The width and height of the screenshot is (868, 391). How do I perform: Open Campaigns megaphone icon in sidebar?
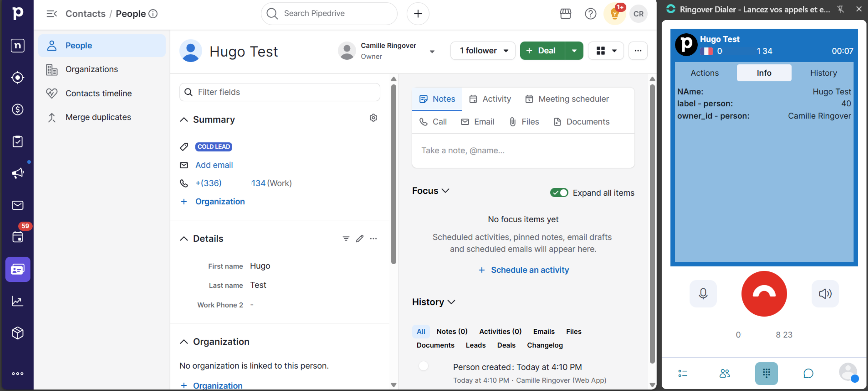(17, 173)
